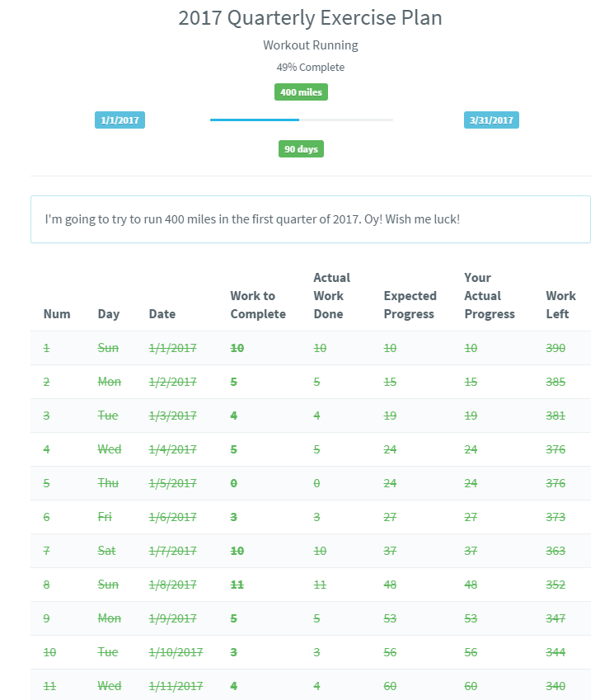Click the Work Left column header
This screenshot has width=614, height=700.
[x=561, y=304]
